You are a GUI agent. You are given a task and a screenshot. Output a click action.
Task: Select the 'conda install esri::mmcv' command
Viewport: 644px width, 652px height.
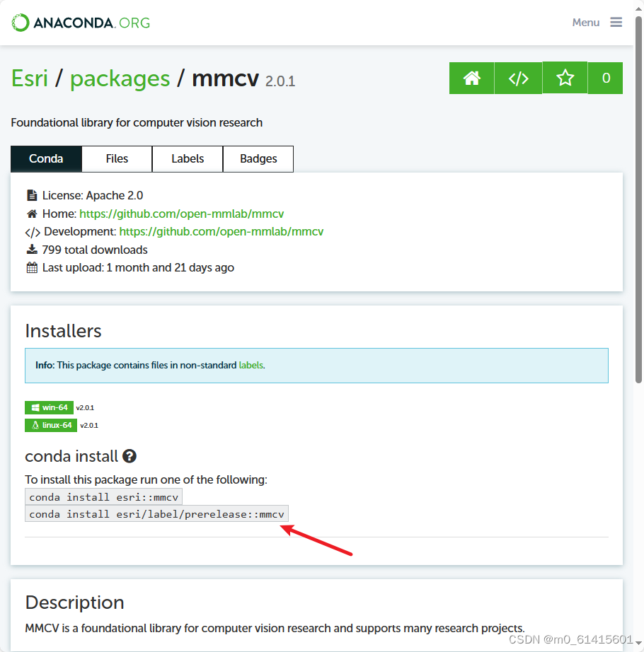coord(103,497)
